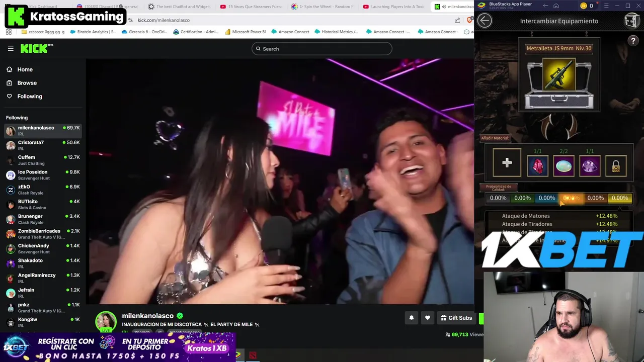Select the red ruby gem material

coord(537,166)
